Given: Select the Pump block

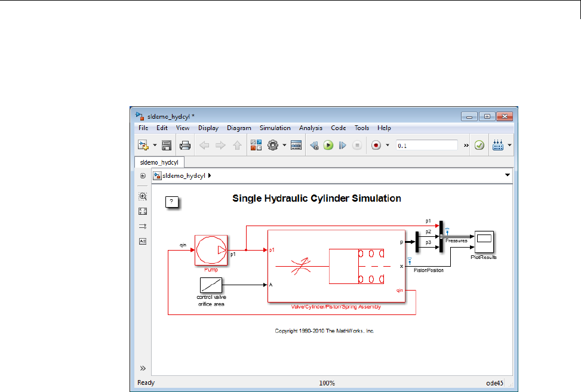Looking at the screenshot, I should 211,249.
